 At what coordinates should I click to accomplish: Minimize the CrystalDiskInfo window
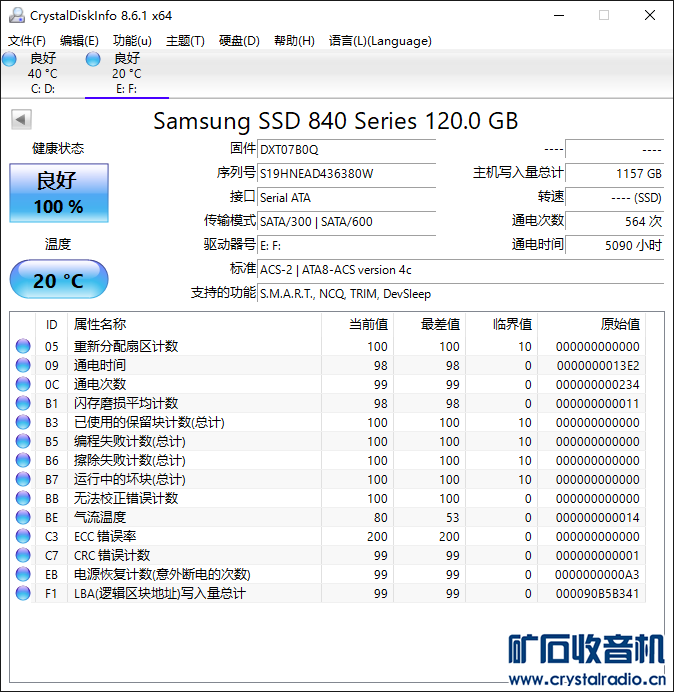tap(559, 15)
